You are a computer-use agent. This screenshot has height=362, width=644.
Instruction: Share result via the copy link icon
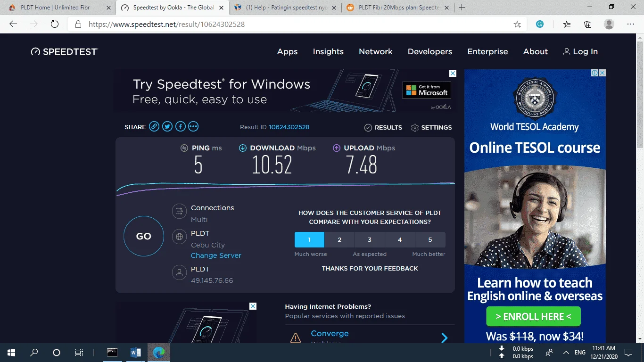pos(154,126)
